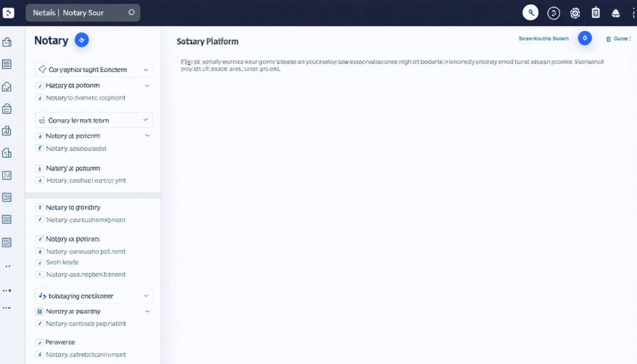Select 'Nstary-oss.nepbenibenomt' row
Viewport: 637px width, 364px height.
click(85, 274)
